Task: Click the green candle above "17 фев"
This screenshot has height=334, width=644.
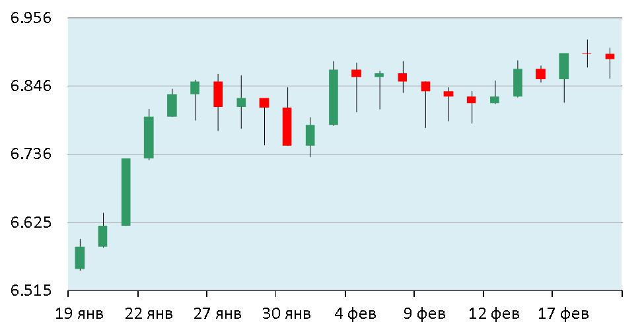Action: [x=563, y=66]
